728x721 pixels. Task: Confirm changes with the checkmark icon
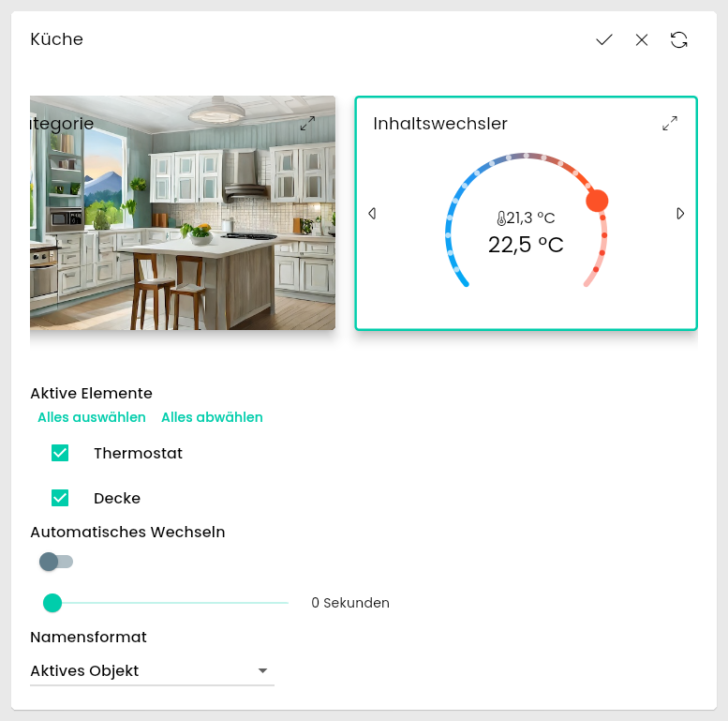point(604,39)
